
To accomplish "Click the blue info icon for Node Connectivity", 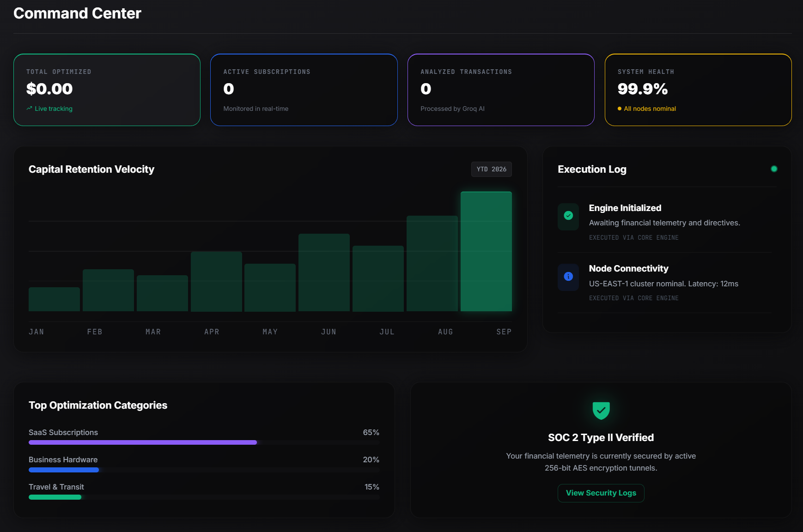I will pyautogui.click(x=568, y=276).
